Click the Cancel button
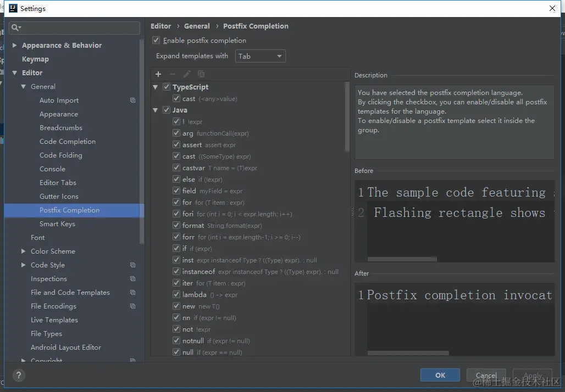The image size is (565, 392). (x=486, y=376)
